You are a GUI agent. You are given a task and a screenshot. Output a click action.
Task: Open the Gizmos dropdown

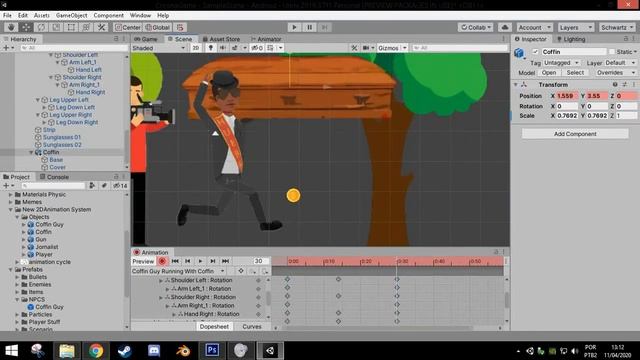point(392,48)
